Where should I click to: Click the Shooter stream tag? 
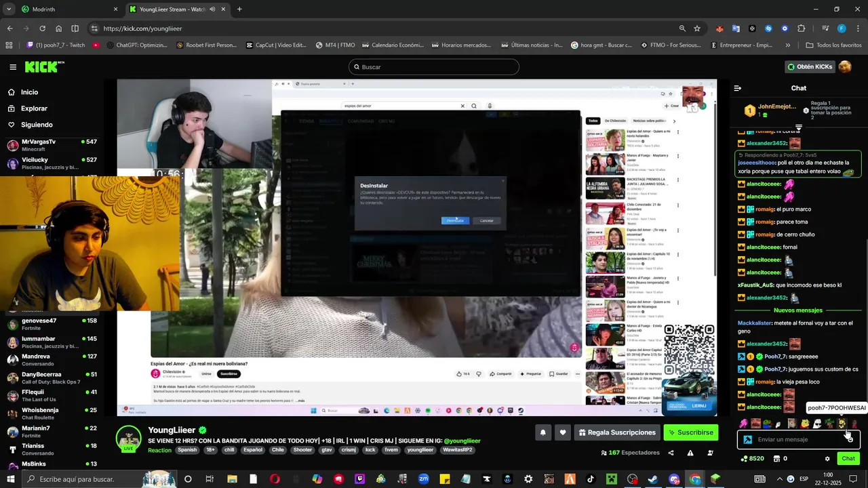pos(302,450)
